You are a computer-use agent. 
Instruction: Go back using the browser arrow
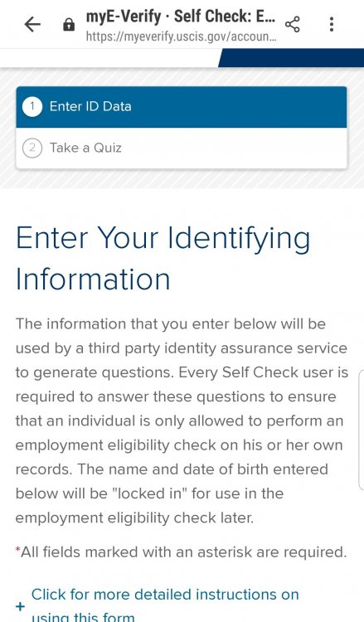pos(32,25)
